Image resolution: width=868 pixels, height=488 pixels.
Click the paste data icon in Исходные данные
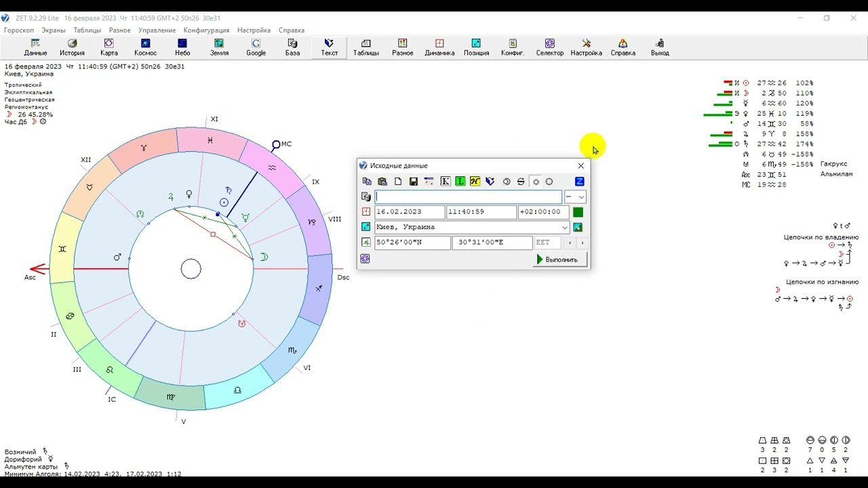tap(382, 182)
